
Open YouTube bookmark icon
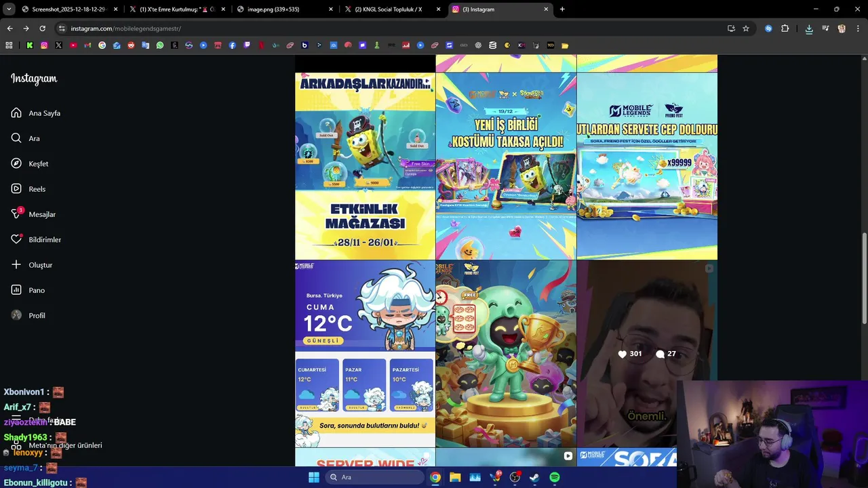tap(73, 45)
